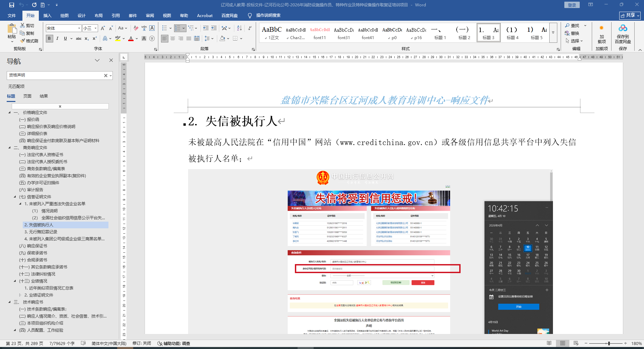Justify the paragraph text
Screen dimensions: 644x349
tap(189, 38)
